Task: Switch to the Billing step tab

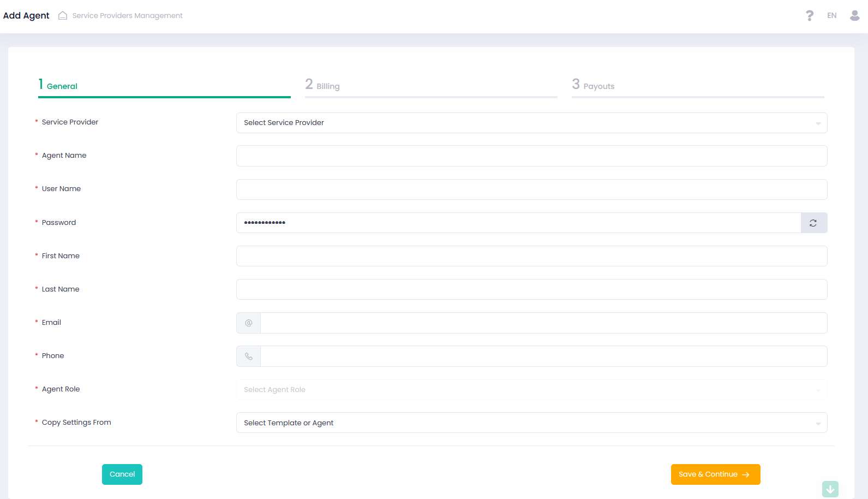Action: tap(328, 86)
